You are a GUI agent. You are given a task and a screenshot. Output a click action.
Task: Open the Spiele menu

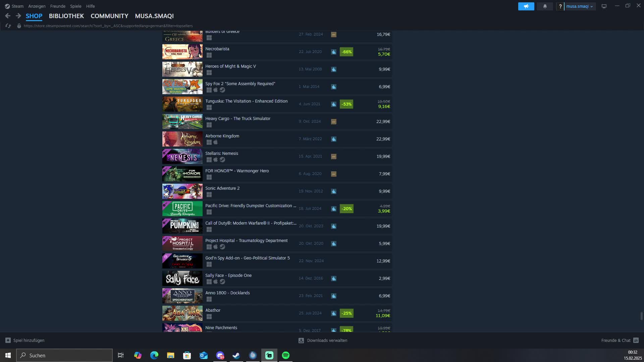(x=76, y=6)
